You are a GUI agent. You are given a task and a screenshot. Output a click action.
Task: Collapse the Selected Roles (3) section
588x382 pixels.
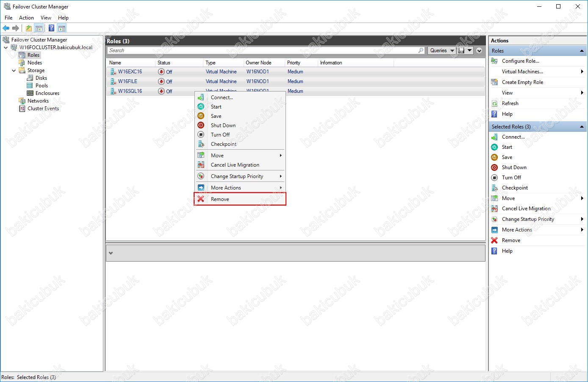(582, 127)
